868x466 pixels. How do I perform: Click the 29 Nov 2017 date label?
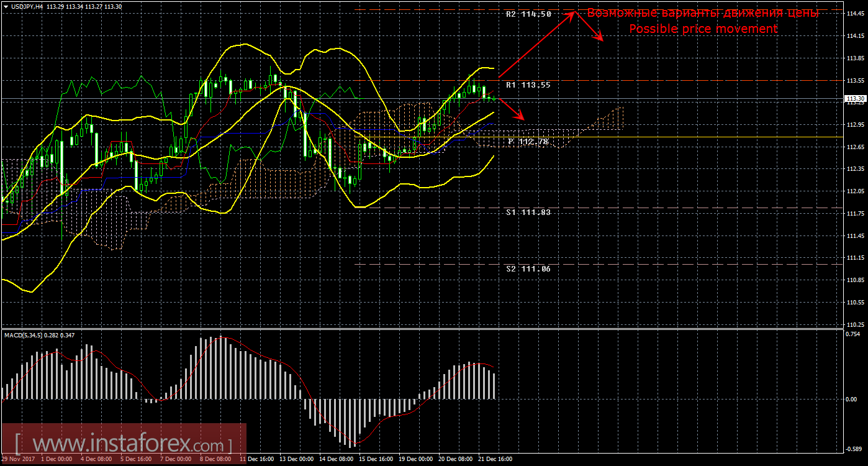(x=18, y=460)
